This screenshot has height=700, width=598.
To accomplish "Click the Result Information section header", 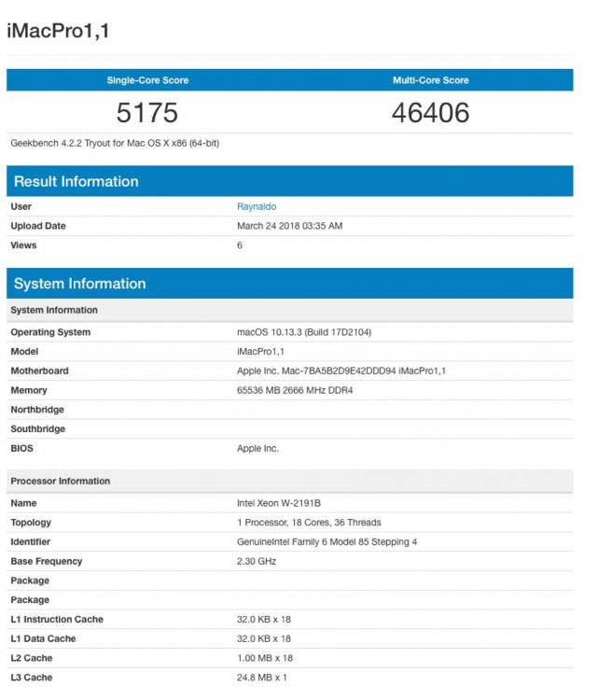I will click(x=289, y=181).
